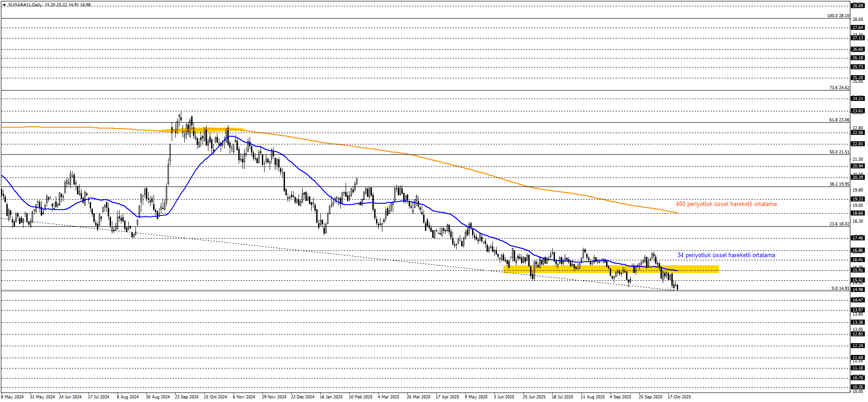This screenshot has width=868, height=402.
Task: Click the 28.69 price tag on axis
Action: point(858,6)
